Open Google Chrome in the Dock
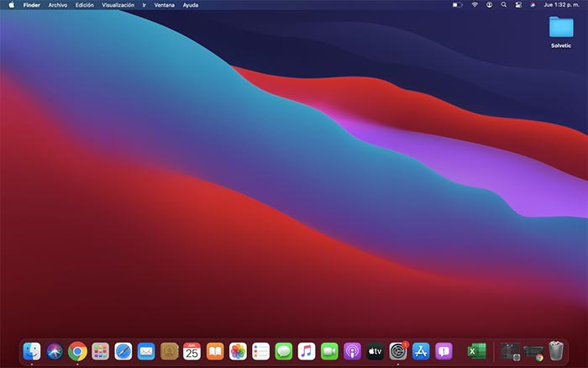This screenshot has width=588, height=368. coord(77,351)
